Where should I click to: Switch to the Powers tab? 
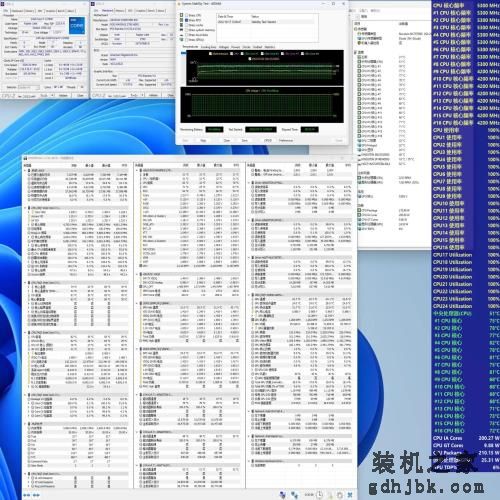pyautogui.click(x=236, y=47)
